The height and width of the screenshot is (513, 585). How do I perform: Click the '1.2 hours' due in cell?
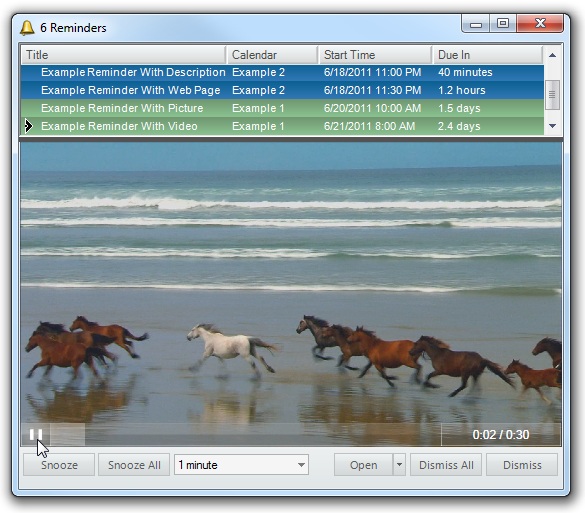tap(462, 90)
